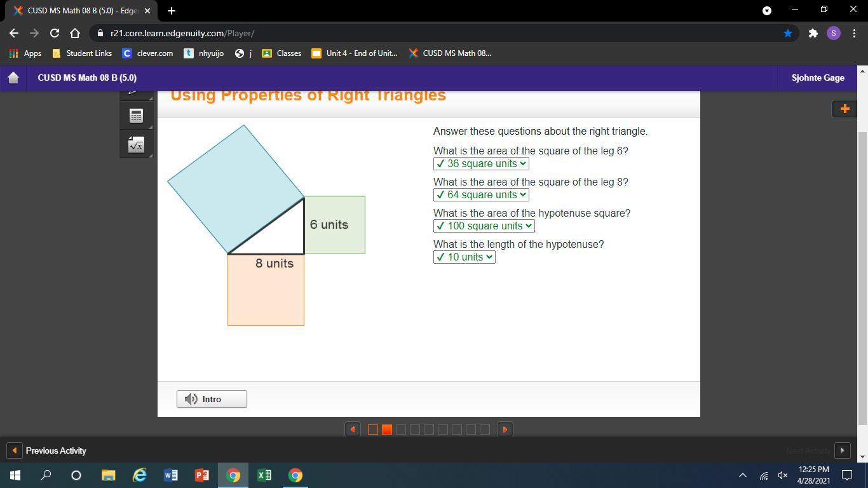Reload the page
The height and width of the screenshot is (488, 868).
[55, 33]
